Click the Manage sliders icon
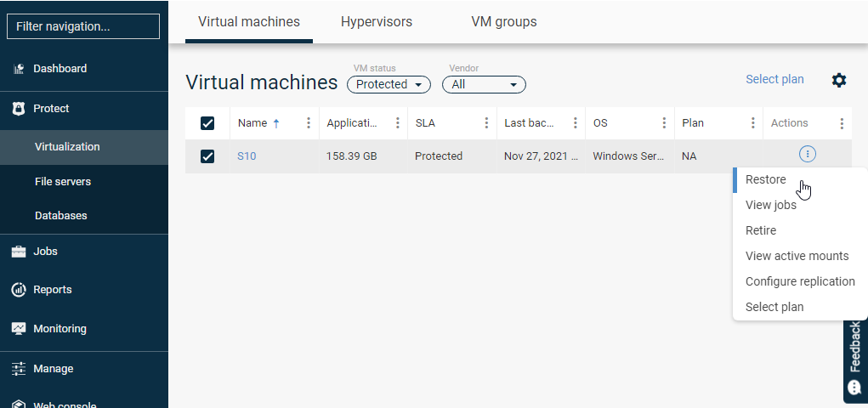The image size is (868, 408). pyautogui.click(x=19, y=369)
